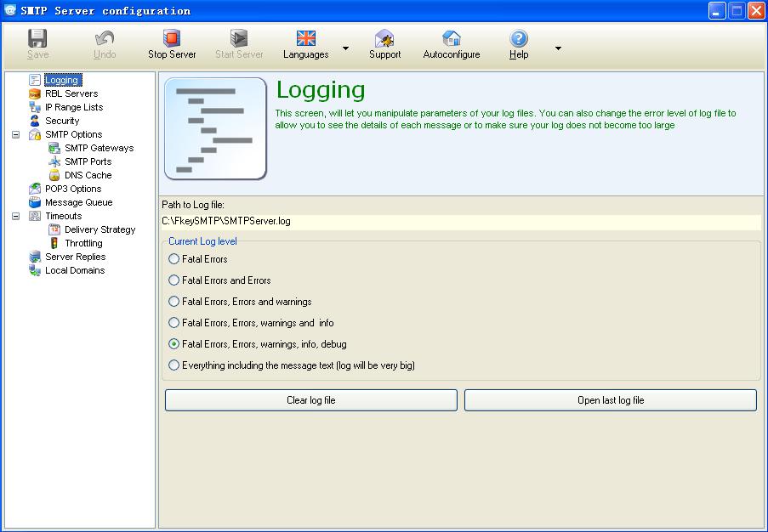Select Timeouts label in tree
768x532 pixels.
tap(63, 216)
